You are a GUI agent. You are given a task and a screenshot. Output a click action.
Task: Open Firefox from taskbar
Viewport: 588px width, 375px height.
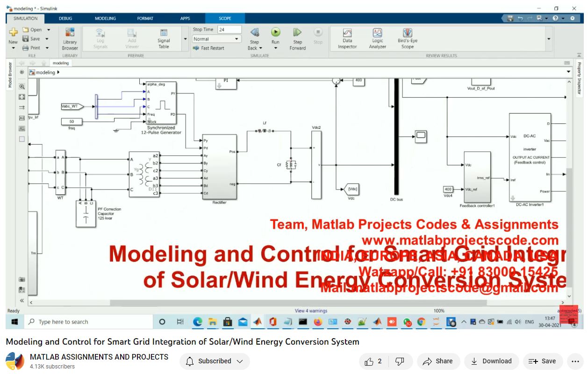318,322
